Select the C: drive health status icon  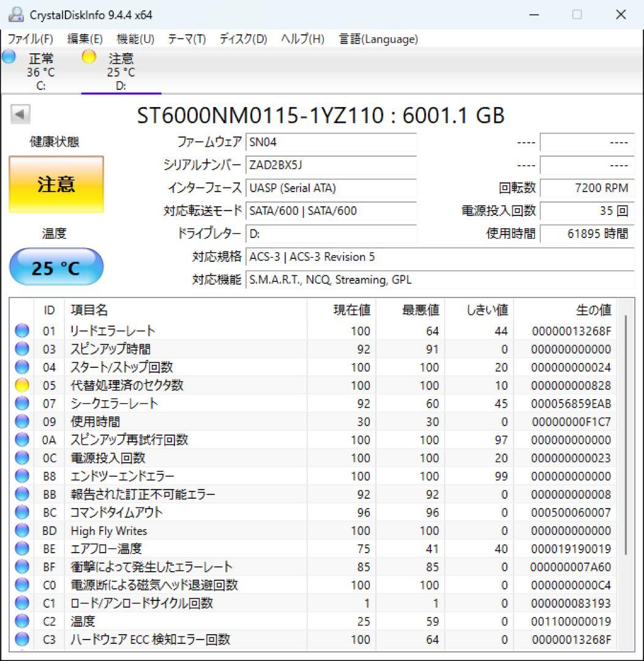9,57
